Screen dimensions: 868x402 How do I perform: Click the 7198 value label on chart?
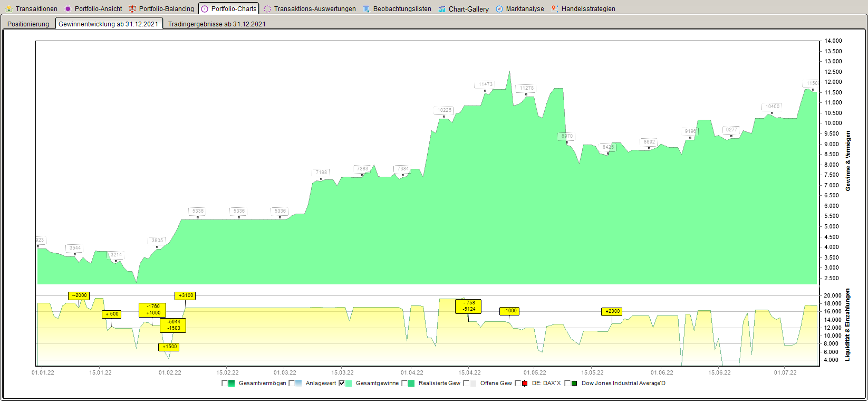tap(321, 173)
